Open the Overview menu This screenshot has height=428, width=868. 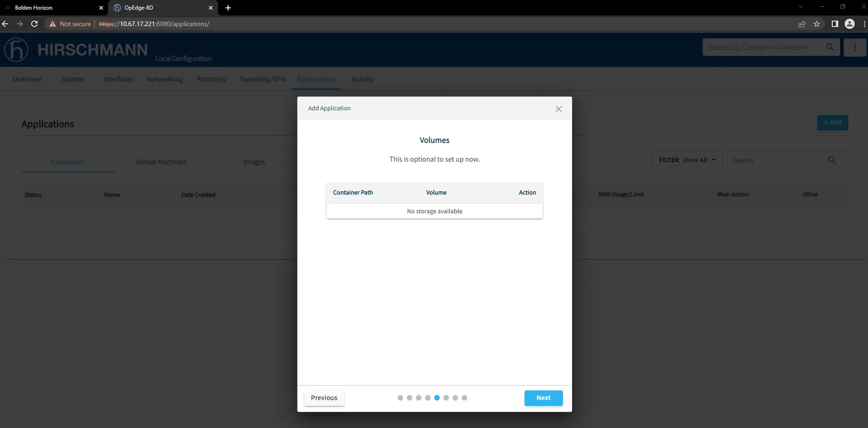(x=27, y=79)
